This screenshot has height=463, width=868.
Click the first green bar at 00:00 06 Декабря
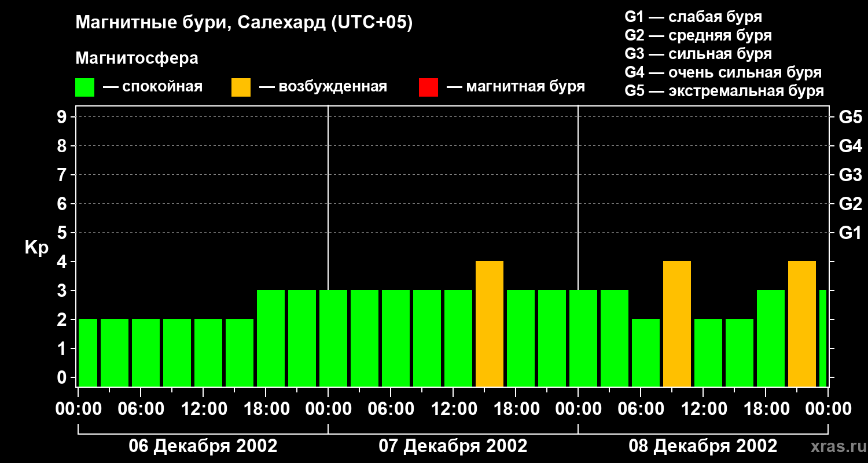(88, 353)
